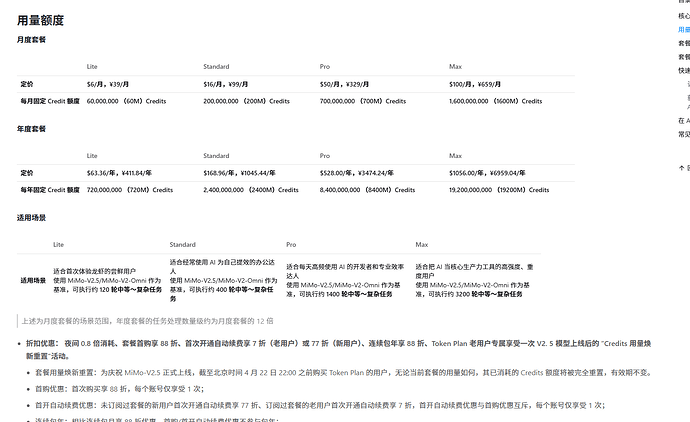The width and height of the screenshot is (690, 422).
Task: Select Standard scenario cell mentioning 400 轮 tasks
Action: coord(224,280)
